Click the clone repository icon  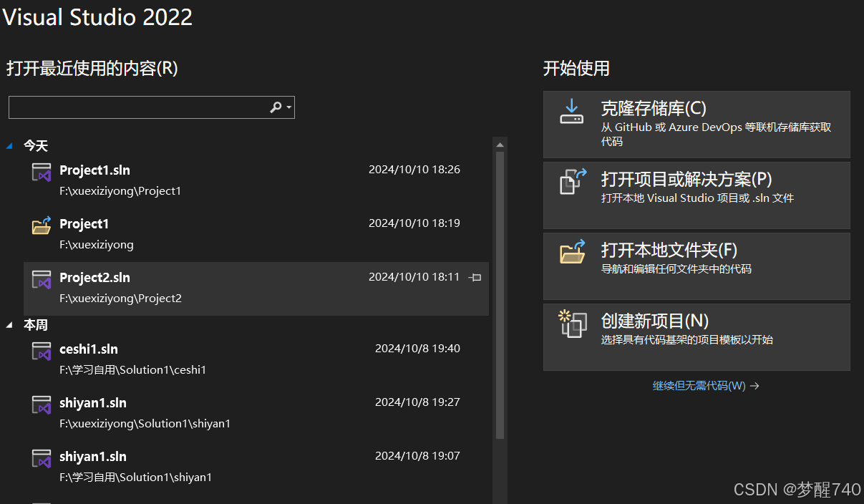click(571, 112)
